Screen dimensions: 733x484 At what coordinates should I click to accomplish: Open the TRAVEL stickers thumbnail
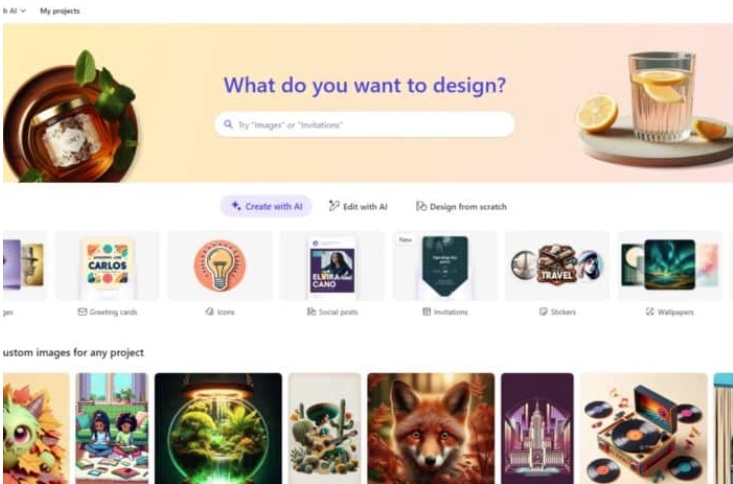[557, 266]
